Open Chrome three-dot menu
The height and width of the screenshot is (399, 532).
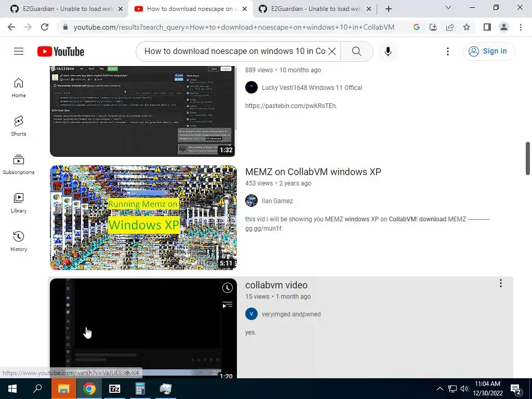point(521,27)
